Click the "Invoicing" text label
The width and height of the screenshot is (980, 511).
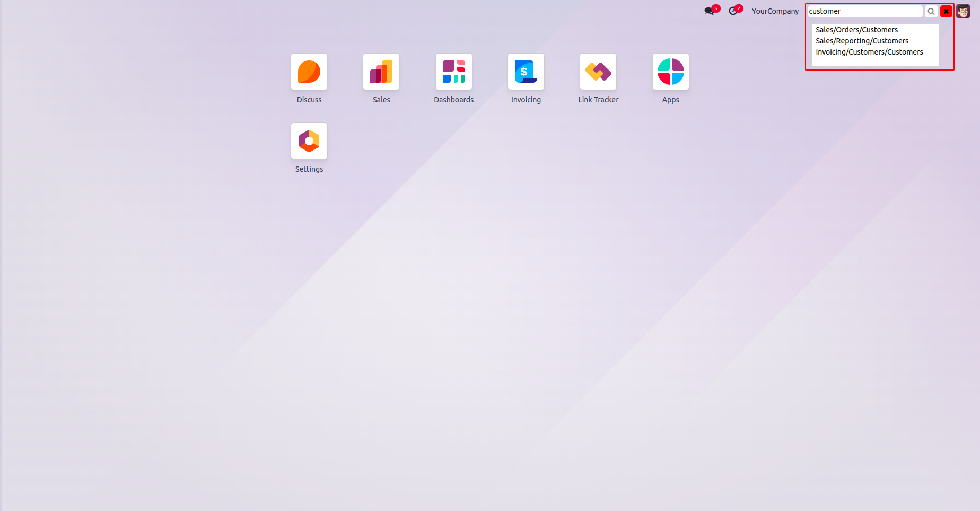[526, 100]
